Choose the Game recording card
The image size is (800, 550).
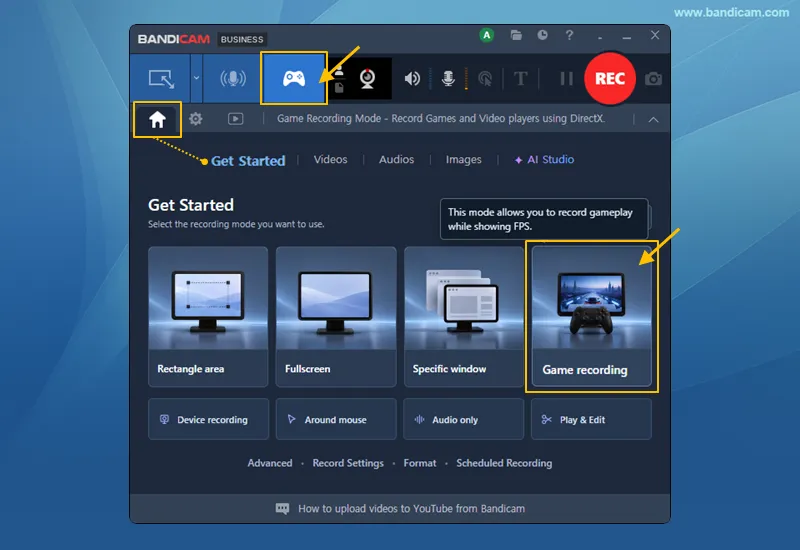tap(591, 316)
